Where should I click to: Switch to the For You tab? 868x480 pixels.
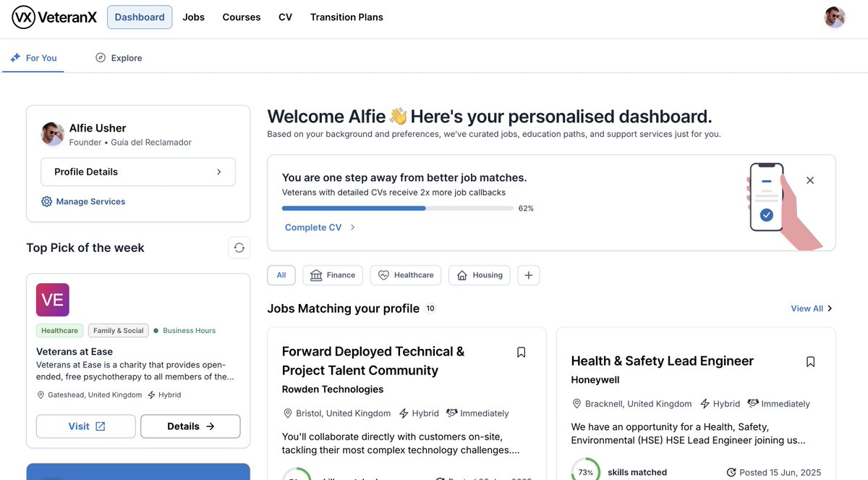[x=33, y=58]
